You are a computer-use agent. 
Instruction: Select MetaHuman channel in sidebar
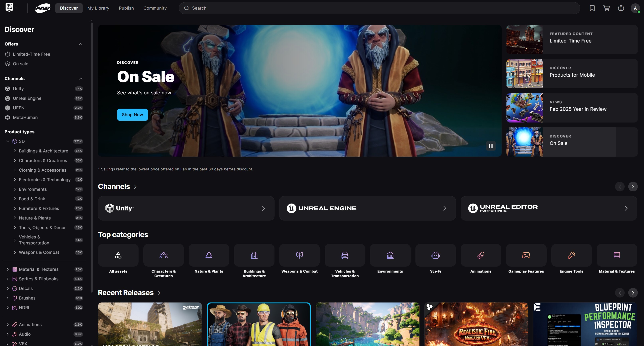44,117
